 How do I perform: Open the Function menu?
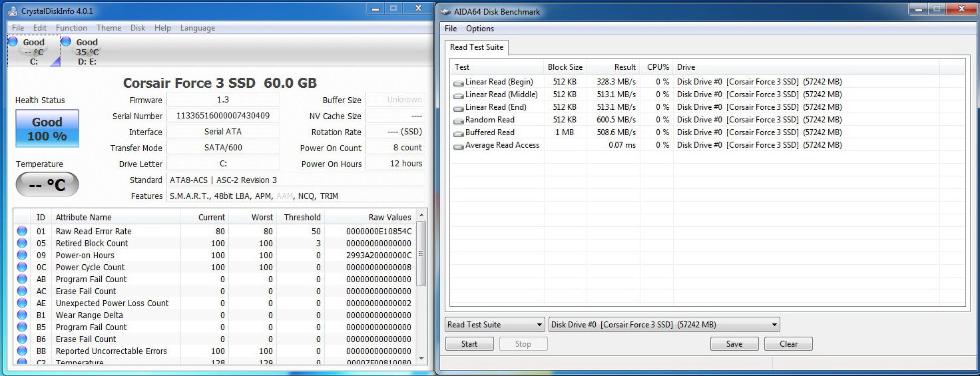point(71,28)
